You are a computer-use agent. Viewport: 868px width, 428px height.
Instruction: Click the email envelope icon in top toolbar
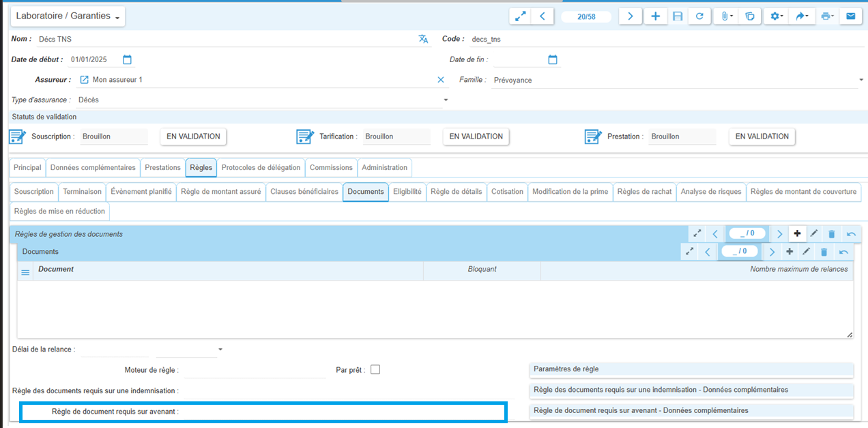pos(850,16)
